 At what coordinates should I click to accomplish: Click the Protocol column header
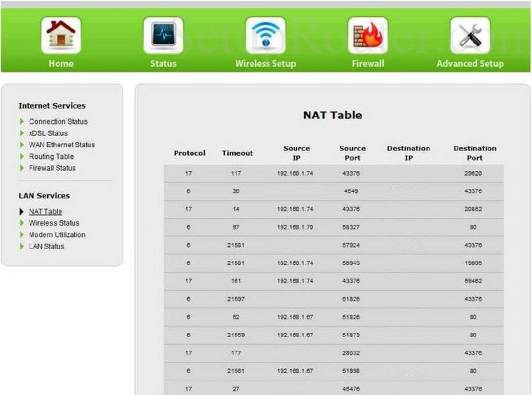189,153
